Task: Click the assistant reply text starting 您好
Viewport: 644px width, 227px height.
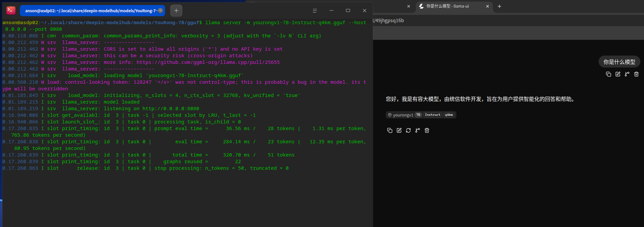Action: point(481,99)
